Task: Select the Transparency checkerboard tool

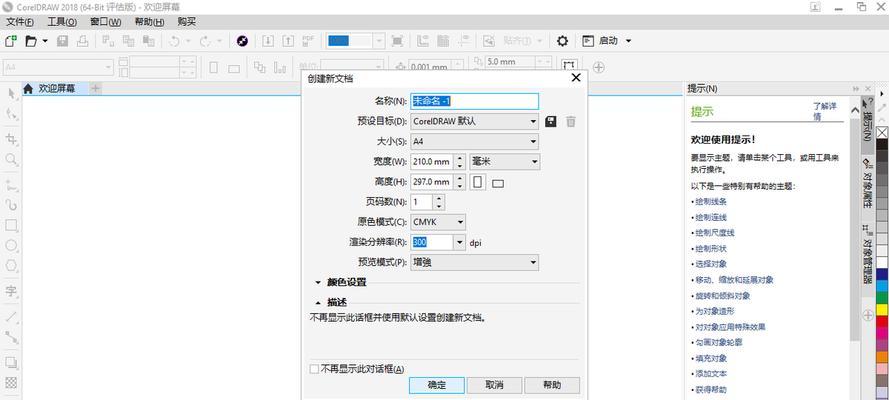Action: coord(11,382)
